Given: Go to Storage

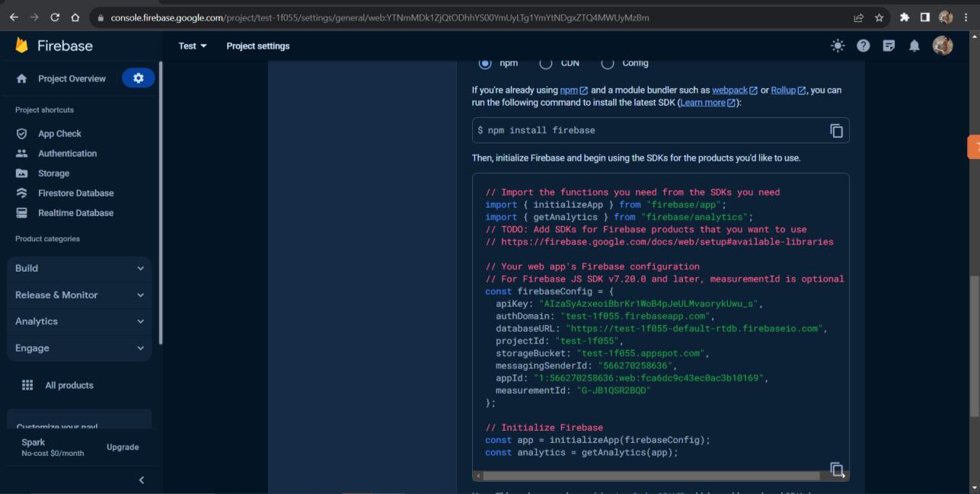Looking at the screenshot, I should tap(53, 173).
